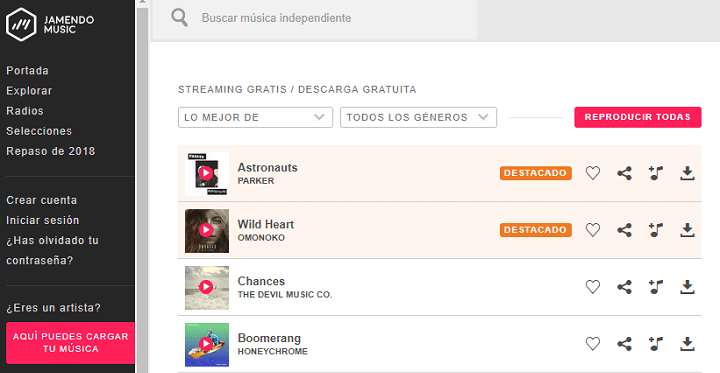720x373 pixels.
Task: Click Aquí Puedes Cargar Tu Música button
Action: click(x=70, y=343)
